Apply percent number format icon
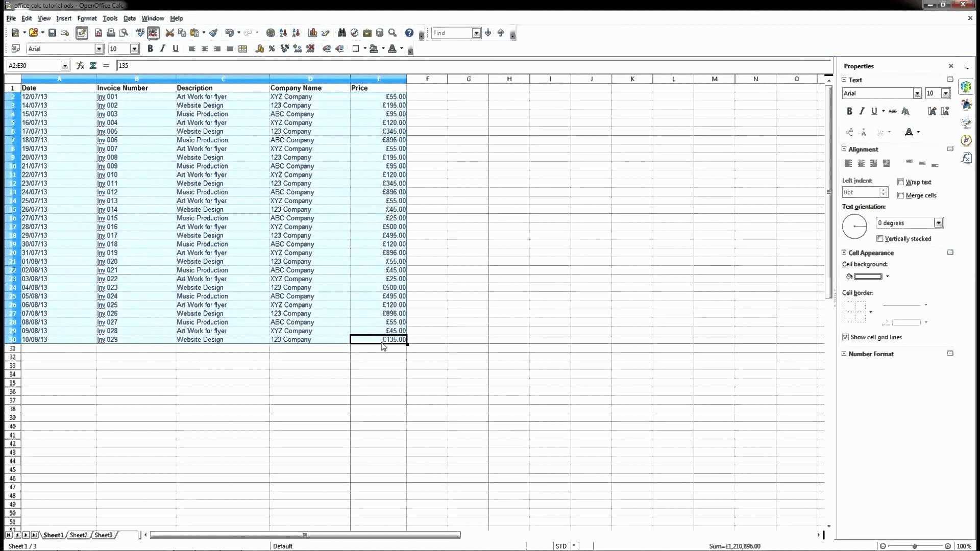The image size is (980, 551). click(x=272, y=49)
